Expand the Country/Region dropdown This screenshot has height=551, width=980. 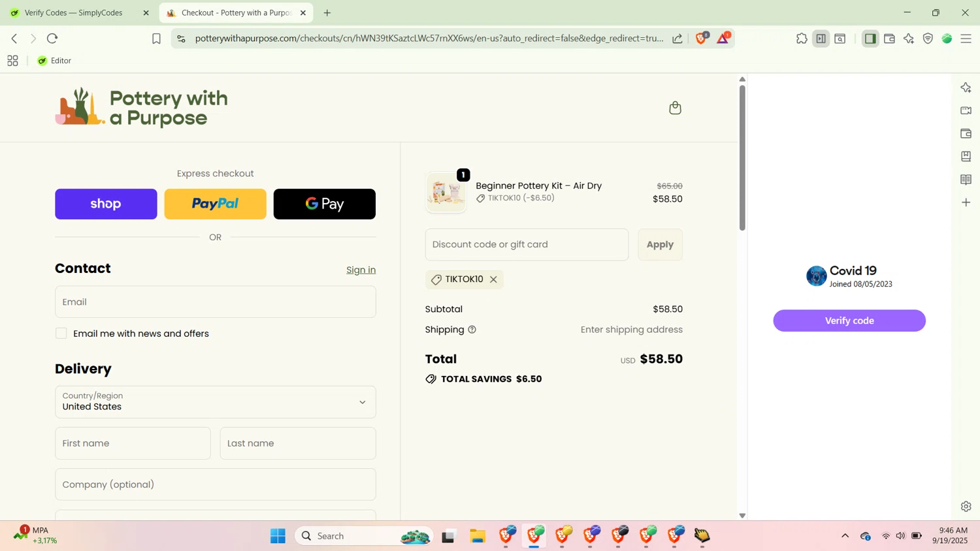(x=216, y=402)
